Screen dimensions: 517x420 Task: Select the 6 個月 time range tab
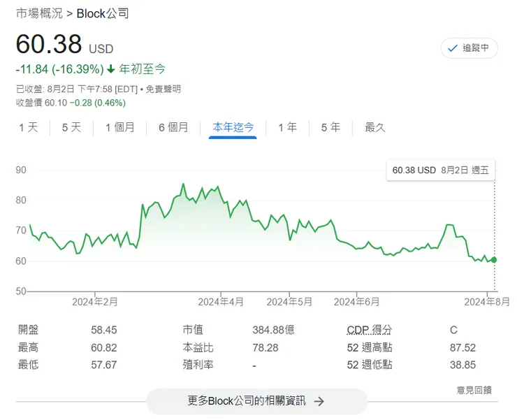click(173, 127)
